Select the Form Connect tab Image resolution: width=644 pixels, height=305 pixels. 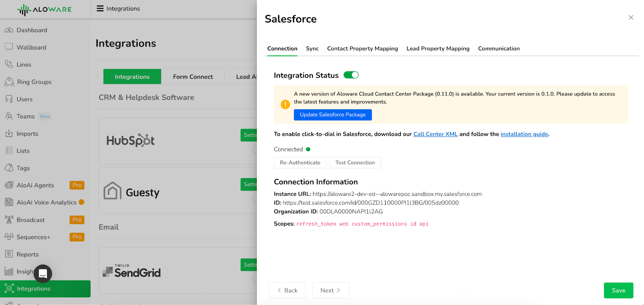193,76
